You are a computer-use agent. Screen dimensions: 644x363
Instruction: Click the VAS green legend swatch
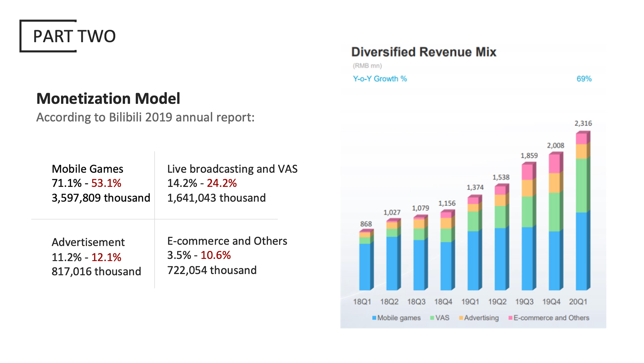pos(432,318)
